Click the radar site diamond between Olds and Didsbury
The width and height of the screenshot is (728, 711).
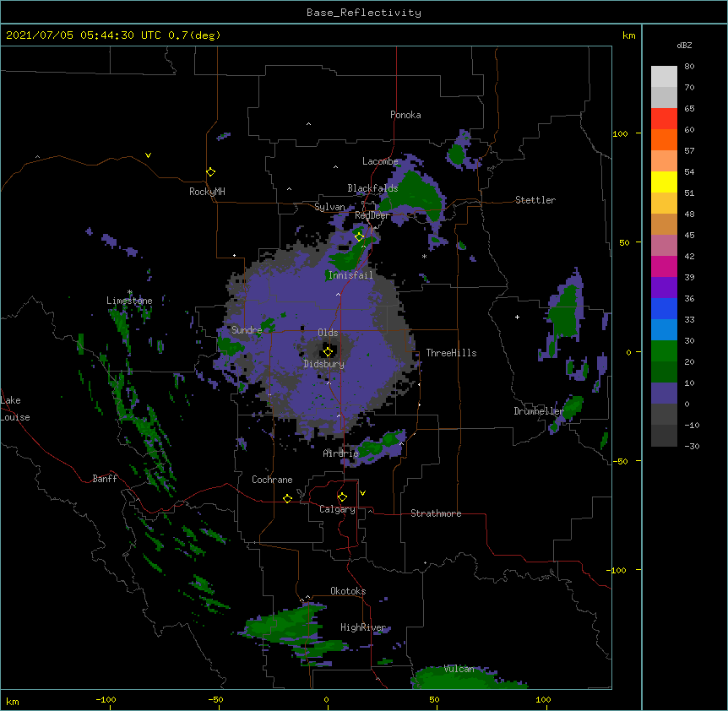coord(328,351)
